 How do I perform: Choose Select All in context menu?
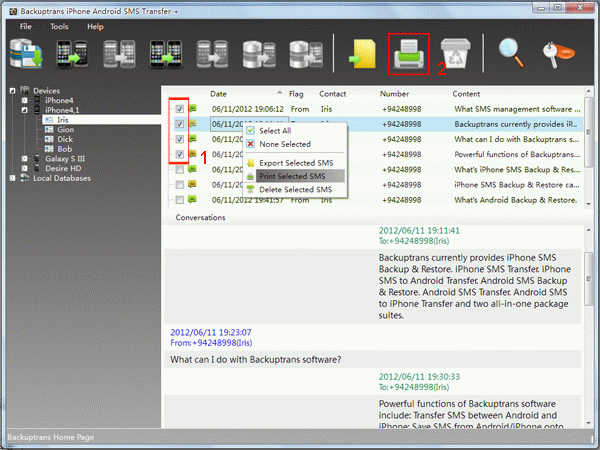[x=295, y=131]
